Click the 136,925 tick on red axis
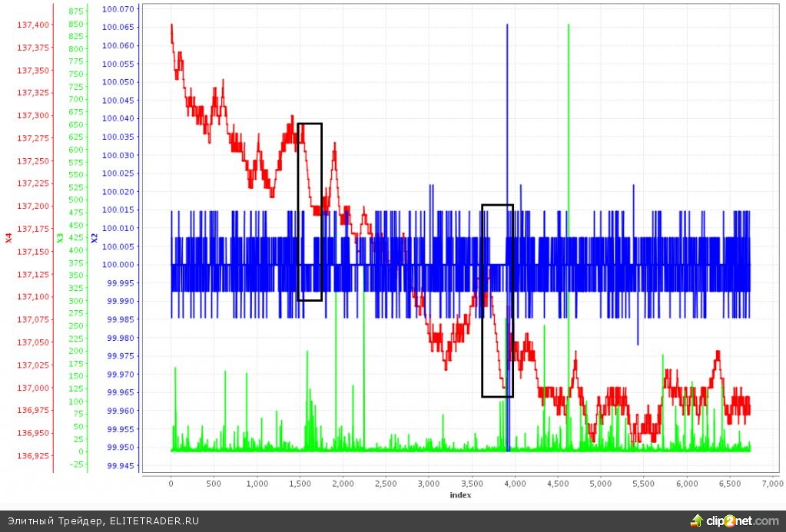 click(x=32, y=456)
